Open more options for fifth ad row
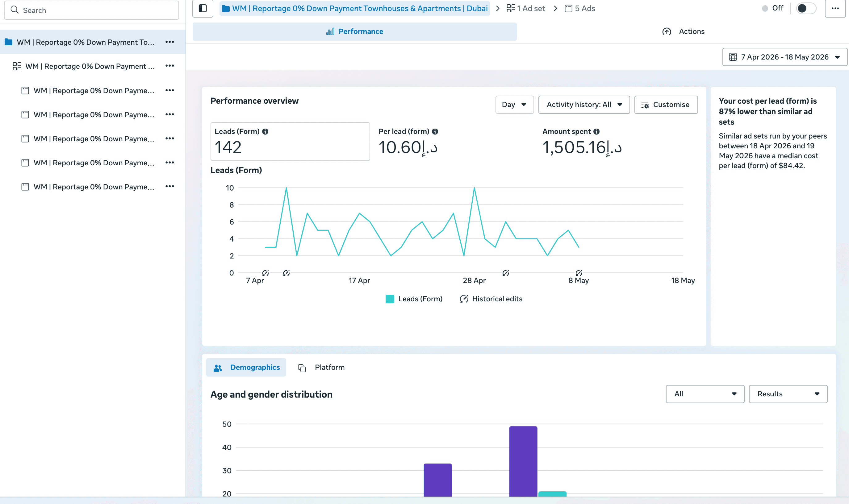The height and width of the screenshot is (504, 849). [169, 186]
